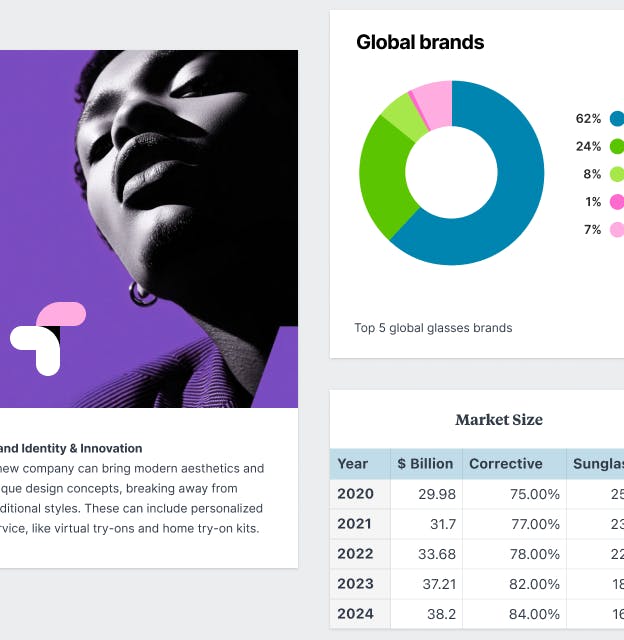Click the light green donut chart slice

coord(400,116)
